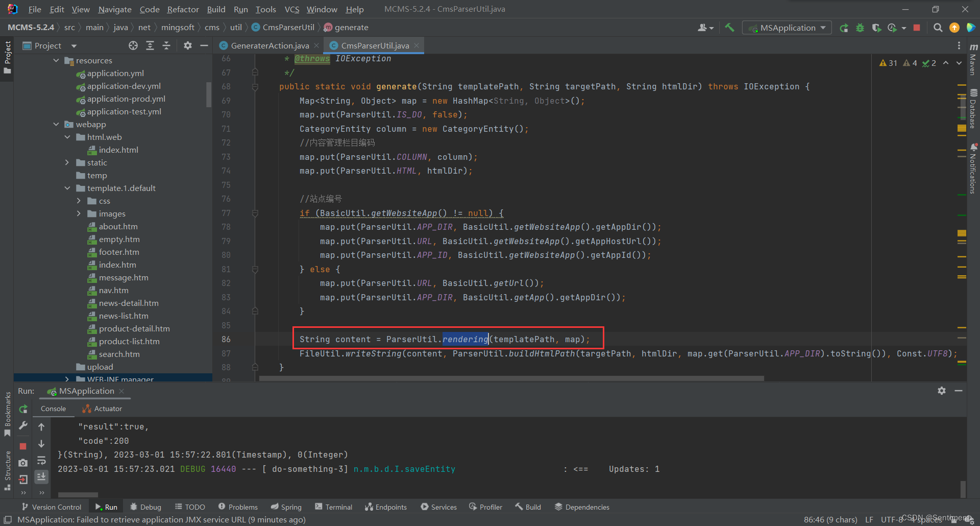The height and width of the screenshot is (526, 980).
Task: Switch to the GeneraterAction.java tab
Action: pos(269,45)
